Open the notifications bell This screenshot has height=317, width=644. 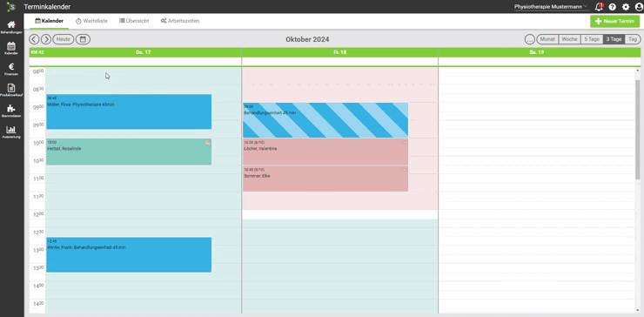pos(599,7)
